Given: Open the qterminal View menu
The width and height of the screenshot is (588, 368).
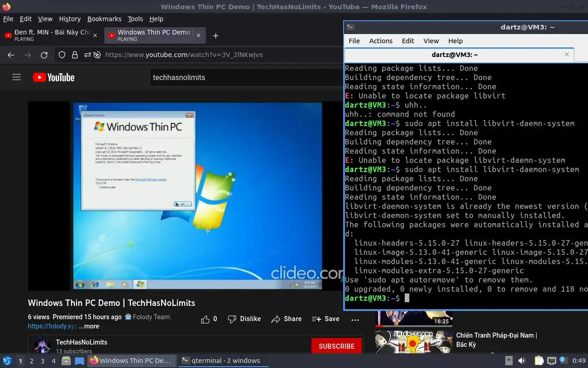Looking at the screenshot, I should [x=431, y=41].
